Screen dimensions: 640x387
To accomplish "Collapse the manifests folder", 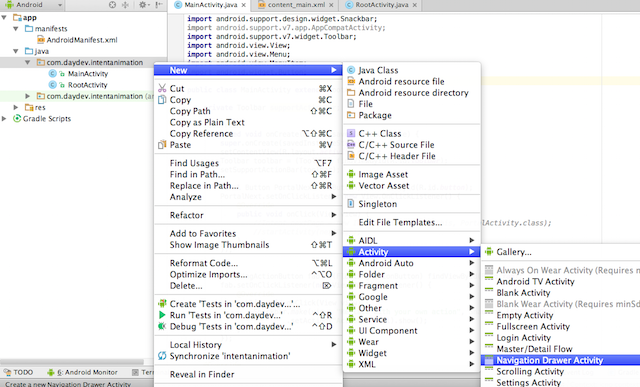I will click(x=16, y=29).
